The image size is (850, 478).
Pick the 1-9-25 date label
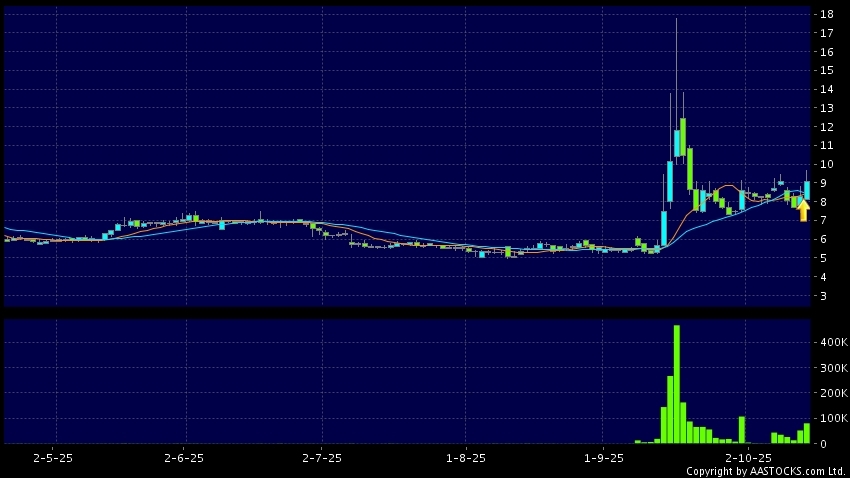pos(602,457)
